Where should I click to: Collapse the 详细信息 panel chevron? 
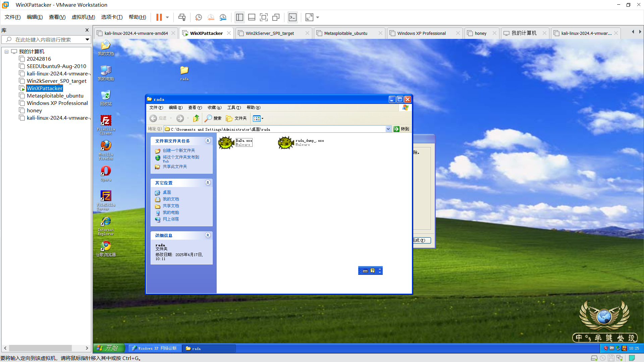tap(208, 235)
